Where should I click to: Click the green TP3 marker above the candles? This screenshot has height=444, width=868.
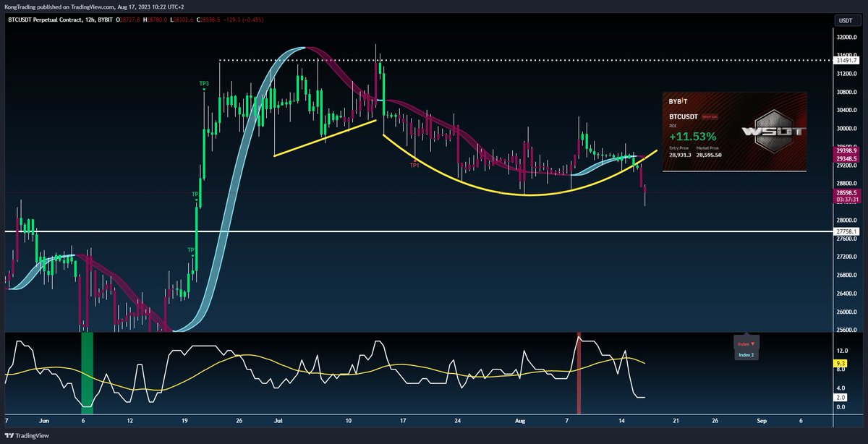tap(205, 84)
